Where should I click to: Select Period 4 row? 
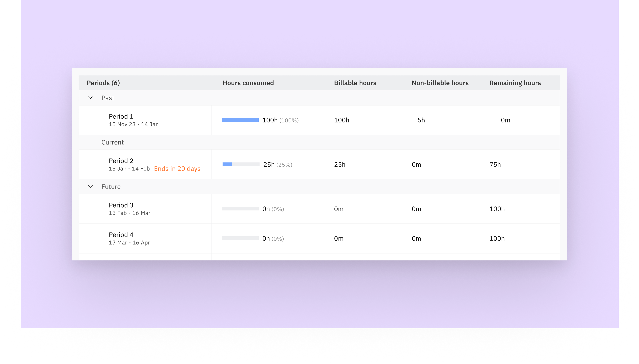click(x=121, y=235)
